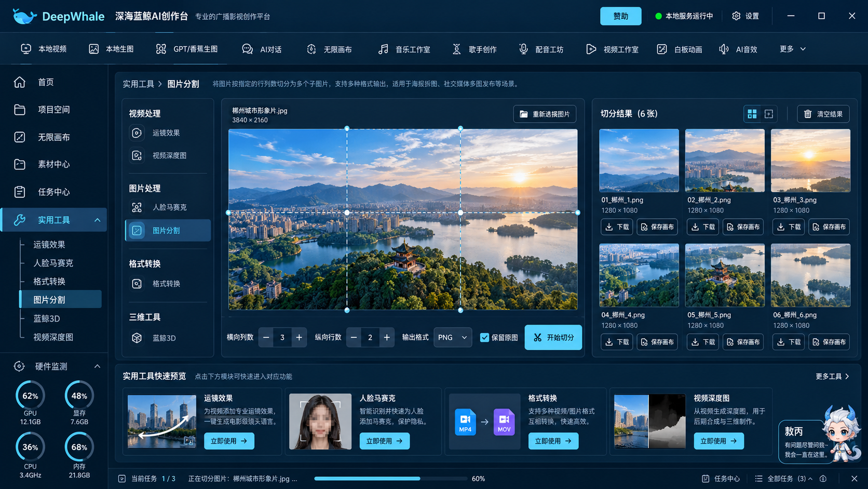Switch results to grid view

tap(752, 114)
